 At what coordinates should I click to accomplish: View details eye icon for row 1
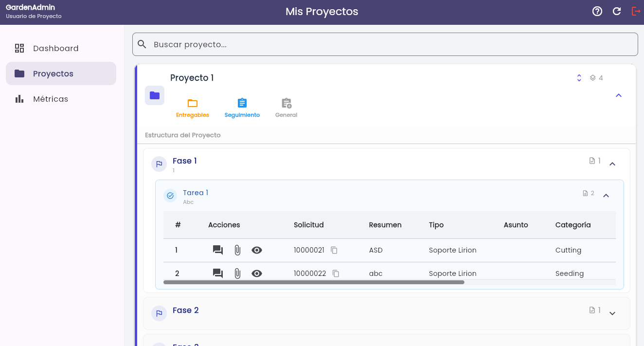(x=257, y=250)
